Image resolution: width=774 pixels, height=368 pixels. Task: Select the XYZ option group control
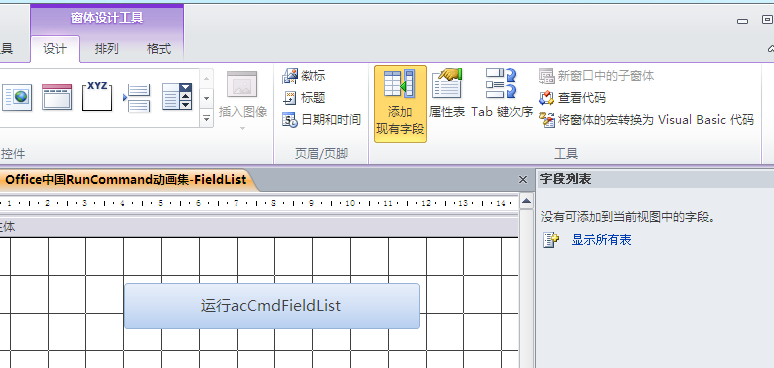point(97,97)
